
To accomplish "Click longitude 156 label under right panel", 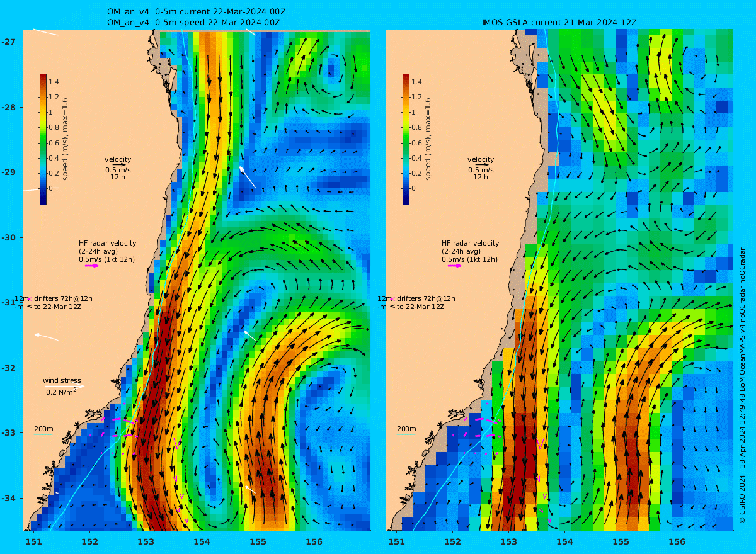I will [x=677, y=541].
